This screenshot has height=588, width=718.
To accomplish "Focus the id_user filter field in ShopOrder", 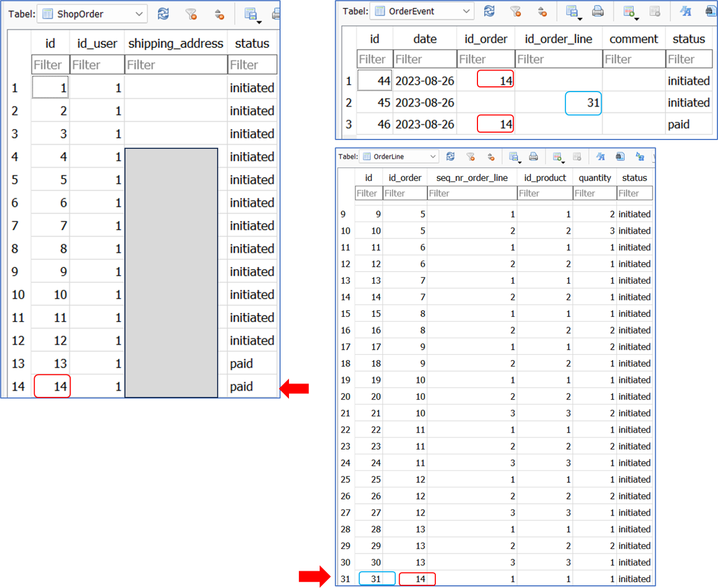I will [x=97, y=65].
